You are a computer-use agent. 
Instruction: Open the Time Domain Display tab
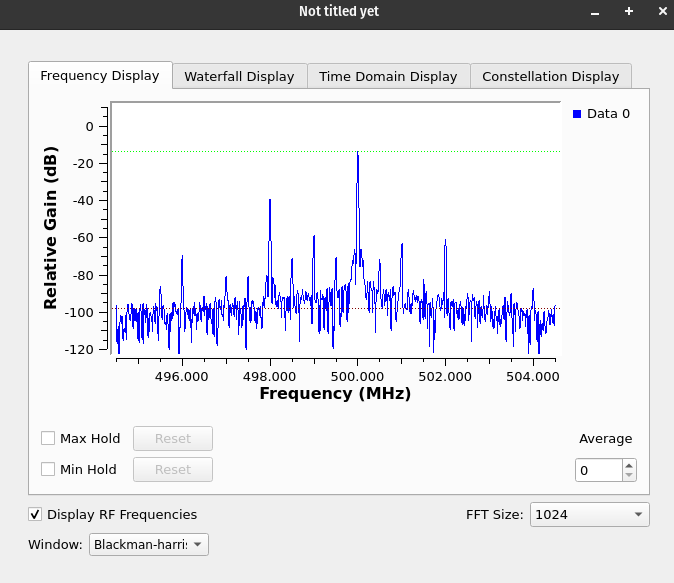388,77
